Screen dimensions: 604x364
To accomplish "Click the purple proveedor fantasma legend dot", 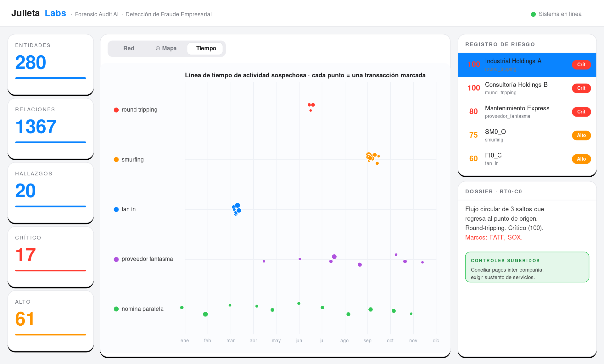I will coord(116,259).
